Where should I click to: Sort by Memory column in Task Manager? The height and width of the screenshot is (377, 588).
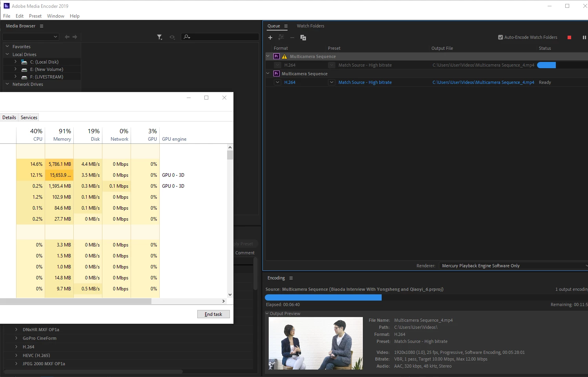pyautogui.click(x=59, y=134)
